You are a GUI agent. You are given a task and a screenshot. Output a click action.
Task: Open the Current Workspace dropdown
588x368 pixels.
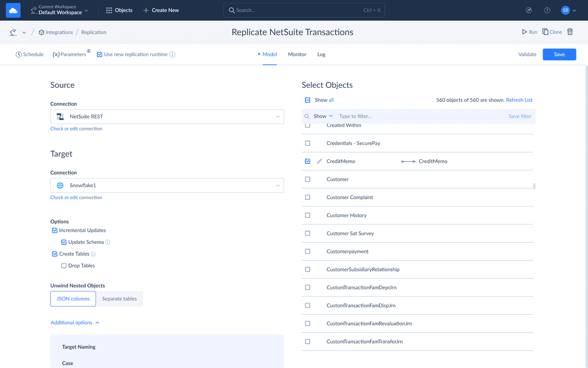(60, 10)
